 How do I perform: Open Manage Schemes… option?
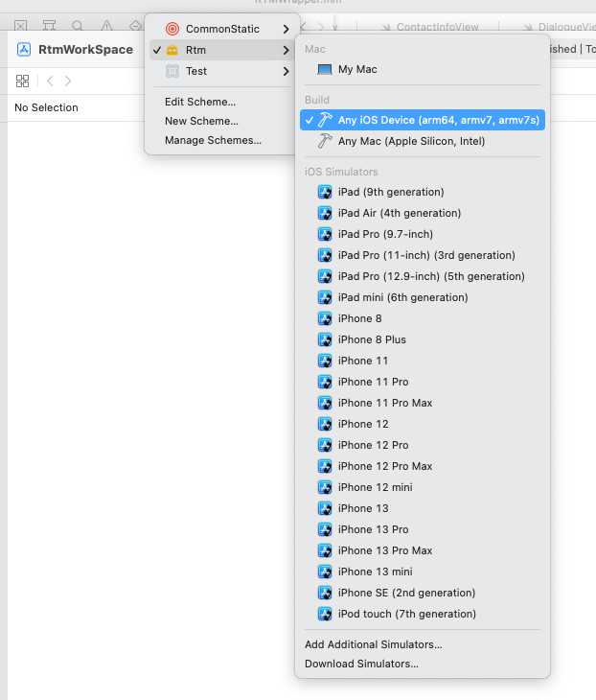[214, 140]
